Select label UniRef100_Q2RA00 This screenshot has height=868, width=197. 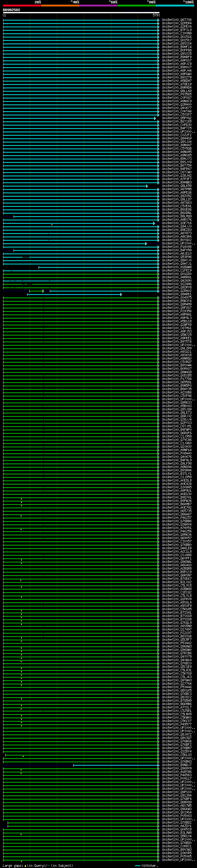click(177, 104)
